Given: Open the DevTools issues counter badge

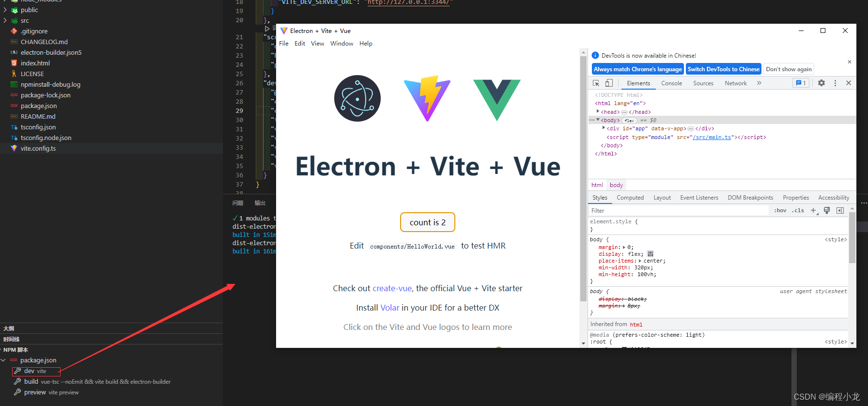Looking at the screenshot, I should 801,83.
